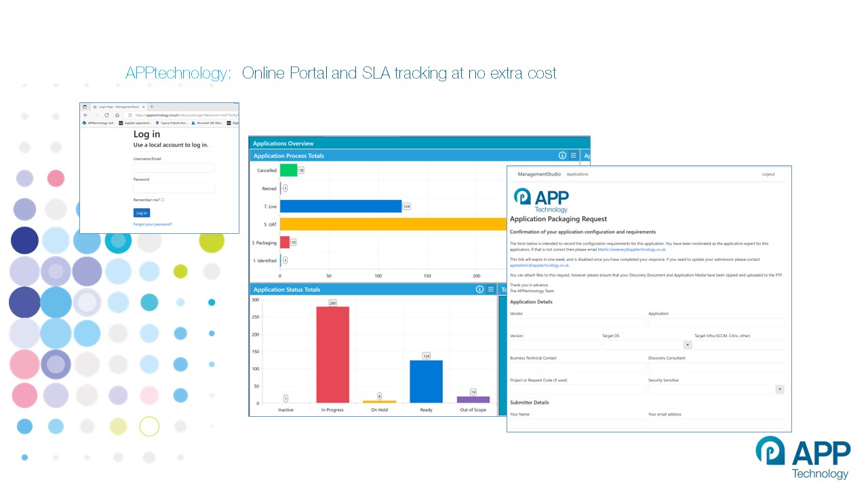This screenshot has height=488, width=868.
Task: Select the Login Page - ManagementStudio tab
Action: [118, 107]
